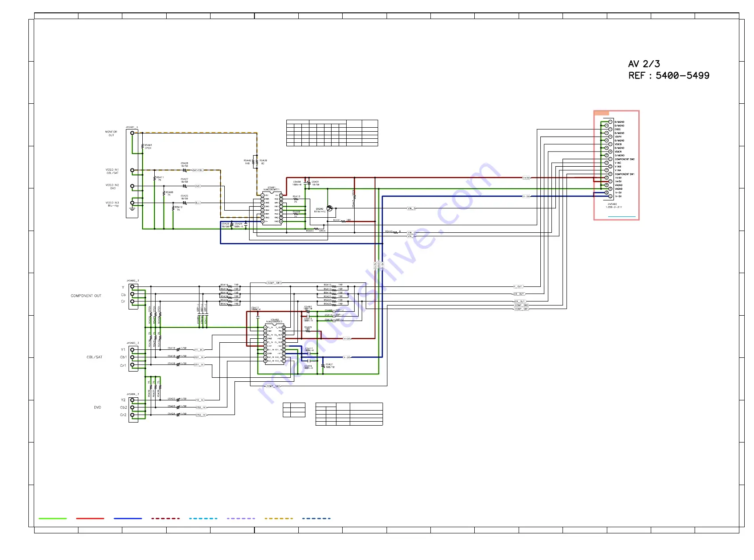Click the 'CN5402' connector reference label
Screen dimensions: 754x560
pyautogui.click(x=612, y=204)
